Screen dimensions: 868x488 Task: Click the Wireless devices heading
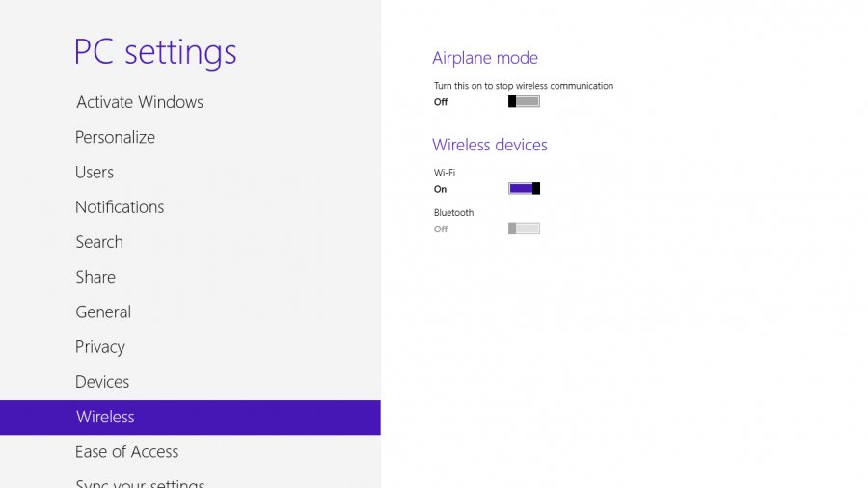489,145
